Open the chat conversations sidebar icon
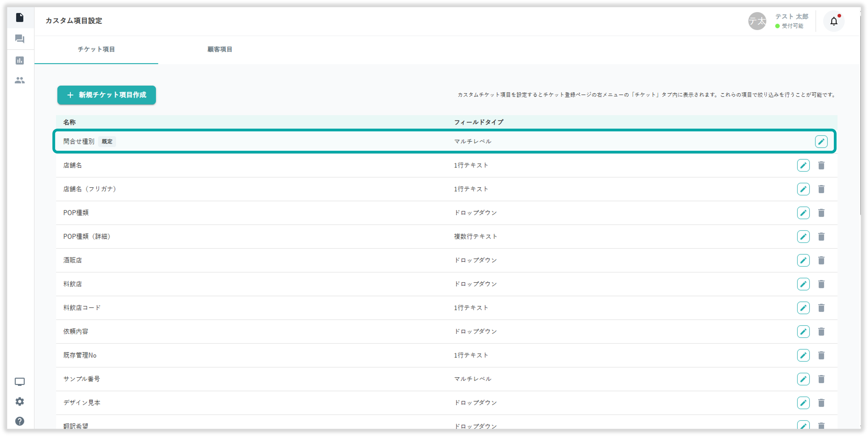This screenshot has width=868, height=436. [20, 39]
